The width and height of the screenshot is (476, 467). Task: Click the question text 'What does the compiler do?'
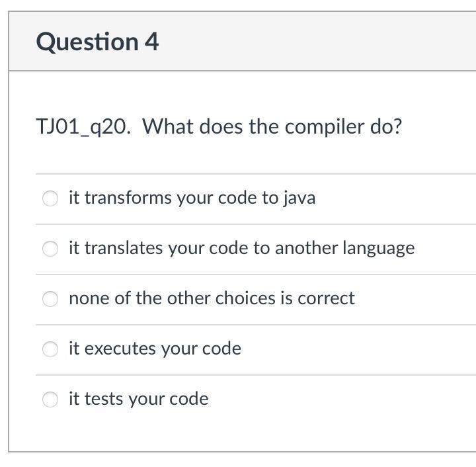pos(272,126)
